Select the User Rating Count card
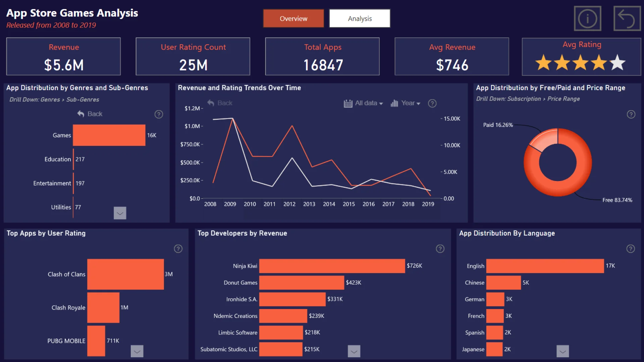This screenshot has height=362, width=644. [x=193, y=56]
